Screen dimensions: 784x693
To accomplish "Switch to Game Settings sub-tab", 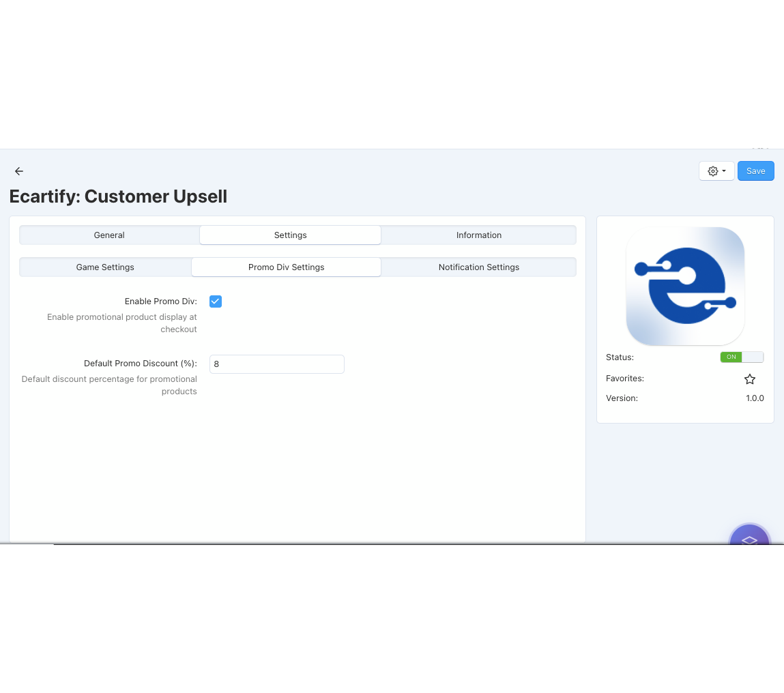I will coord(105,267).
